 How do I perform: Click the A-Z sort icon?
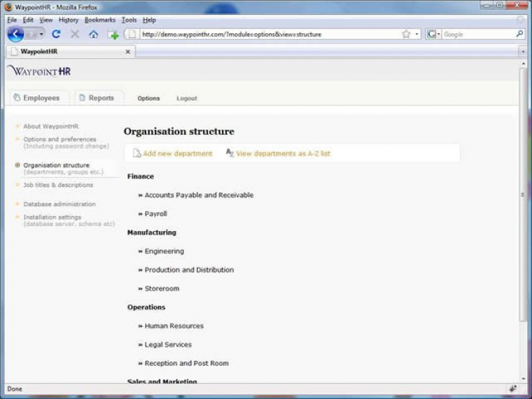coord(230,153)
